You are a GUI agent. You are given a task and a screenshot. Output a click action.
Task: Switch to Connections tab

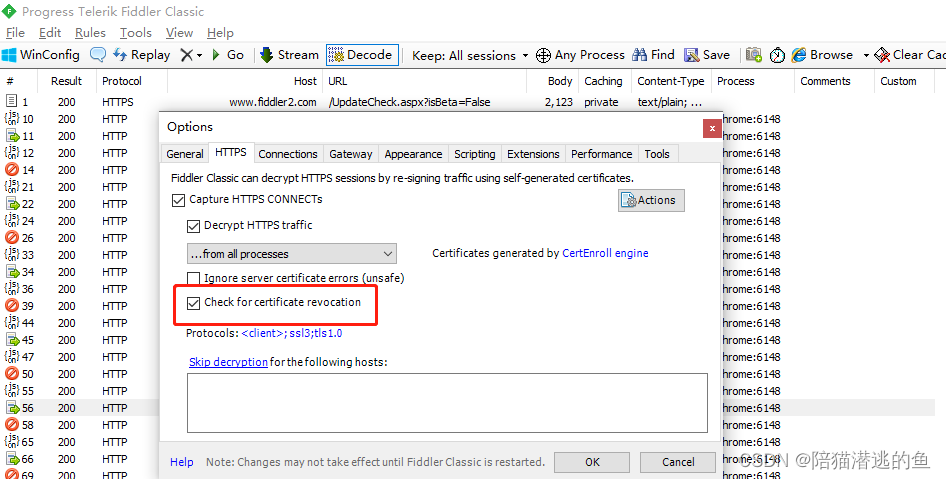click(x=288, y=154)
